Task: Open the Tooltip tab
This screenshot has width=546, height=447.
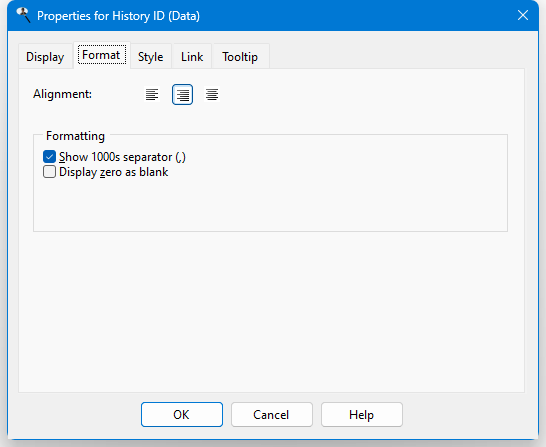Action: [240, 57]
